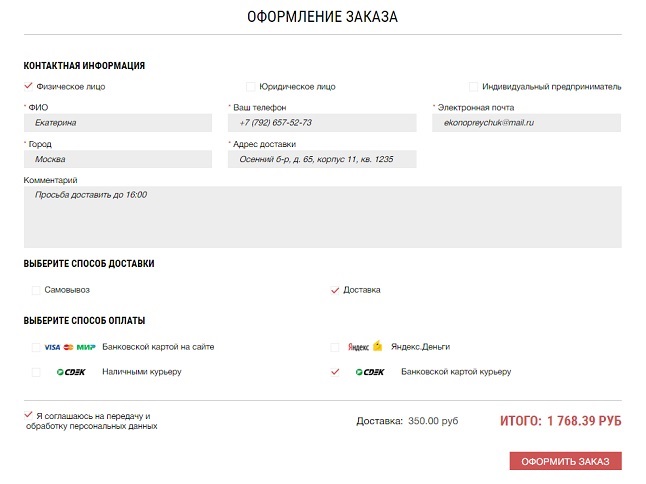646x484 pixels.
Task: Click CDEK logo beside Банковской картой курьеру
Action: click(x=370, y=372)
